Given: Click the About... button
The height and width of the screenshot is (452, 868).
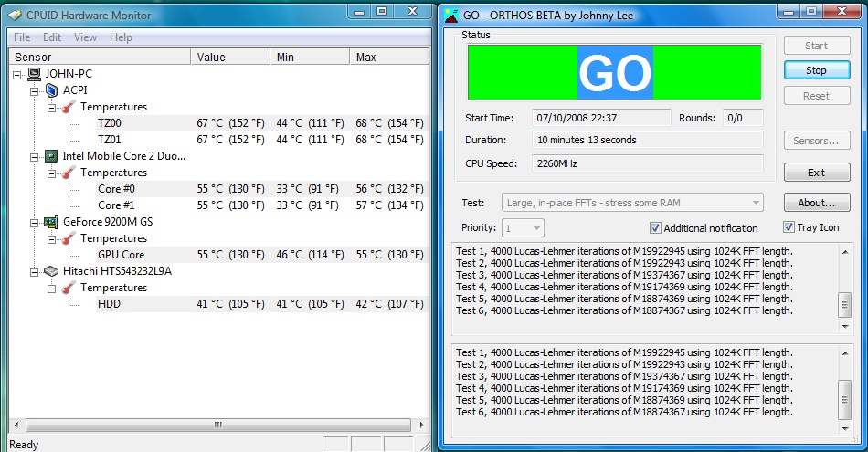Looking at the screenshot, I should [x=817, y=203].
